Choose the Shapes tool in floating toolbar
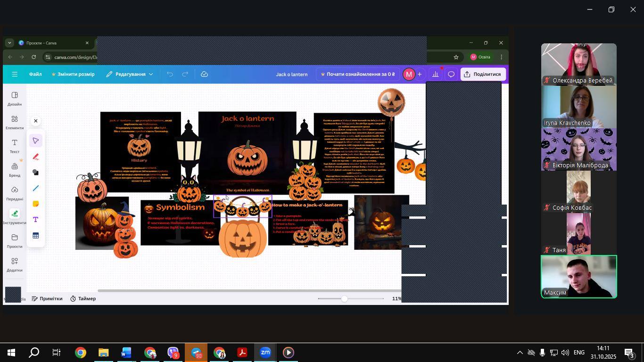The image size is (644, 362). click(35, 173)
